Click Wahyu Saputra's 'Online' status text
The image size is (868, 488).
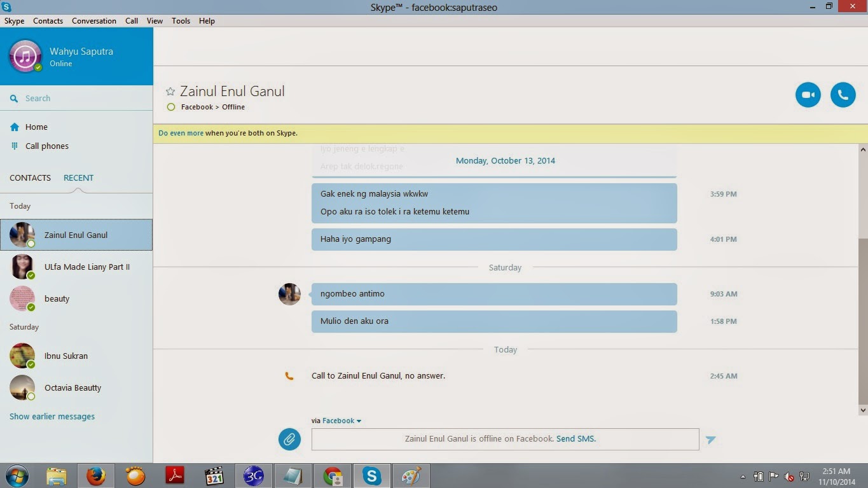coord(61,64)
